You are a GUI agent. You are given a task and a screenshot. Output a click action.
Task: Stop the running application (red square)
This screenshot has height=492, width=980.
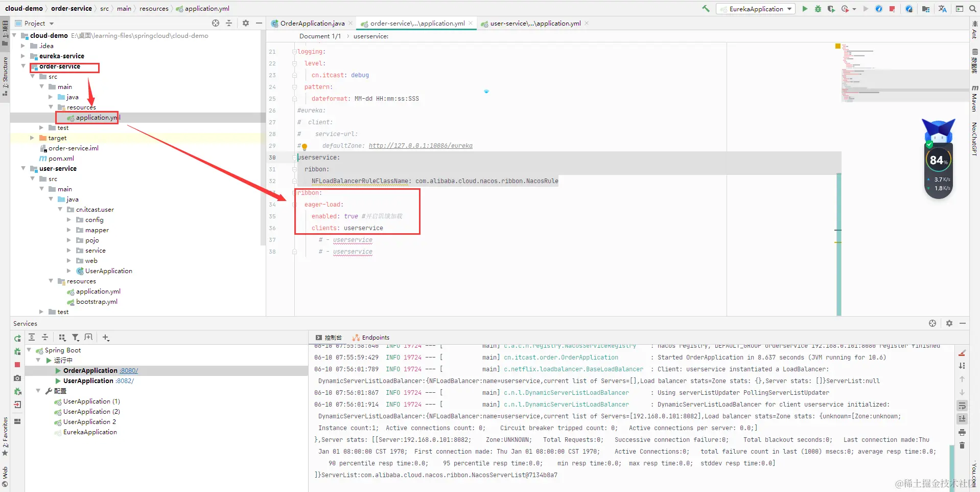[x=892, y=9]
